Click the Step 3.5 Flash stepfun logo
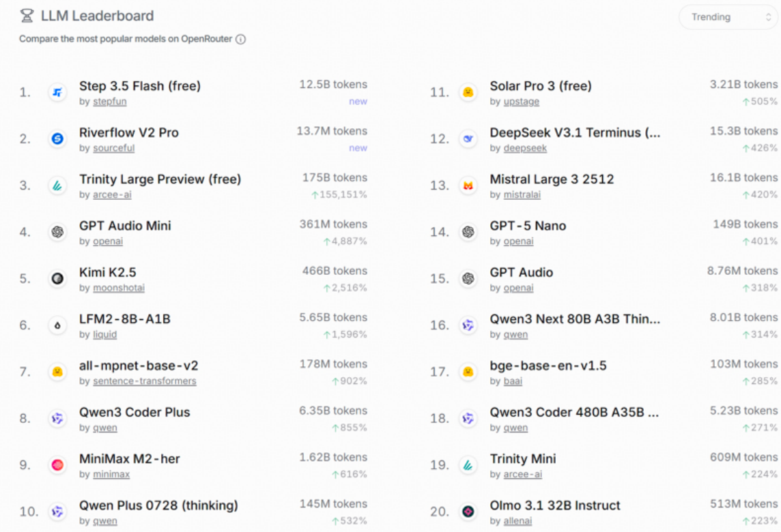Image resolution: width=781 pixels, height=532 pixels. 57,93
